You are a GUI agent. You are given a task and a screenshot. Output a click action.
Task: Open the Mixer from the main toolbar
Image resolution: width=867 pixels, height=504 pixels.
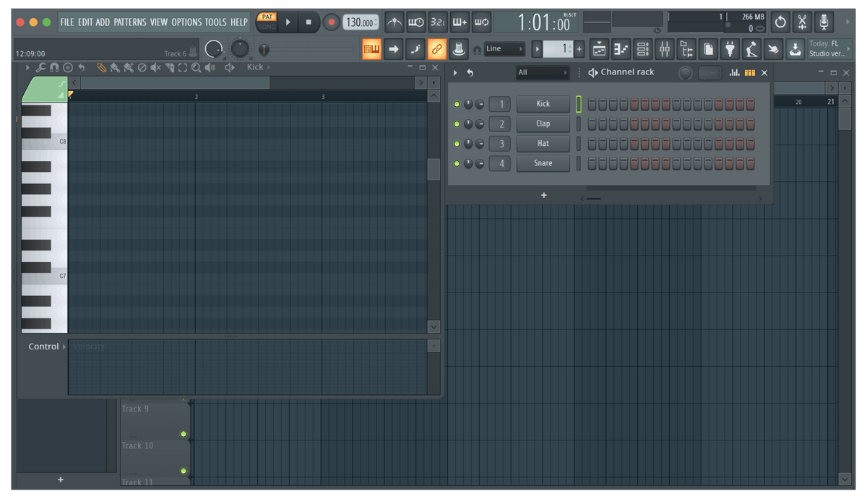[x=664, y=48]
